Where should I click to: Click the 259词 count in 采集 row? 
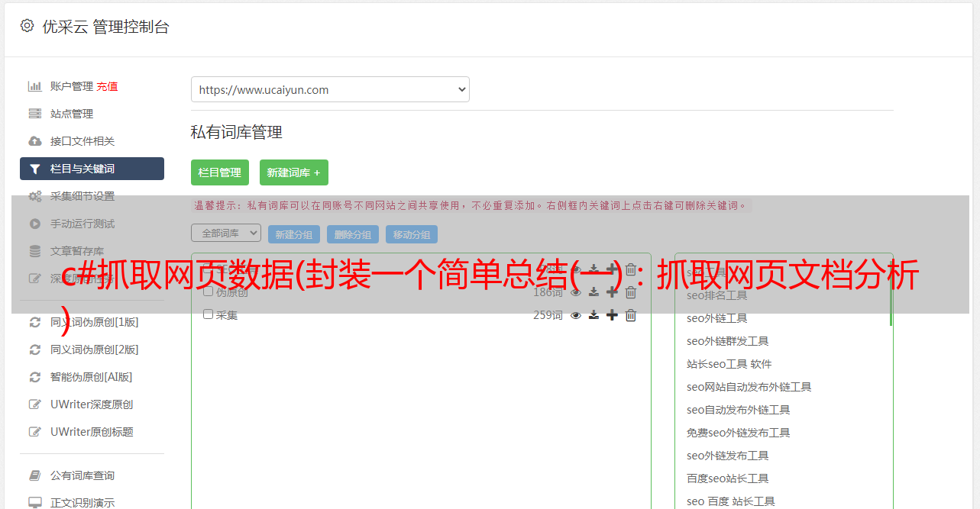(x=548, y=315)
